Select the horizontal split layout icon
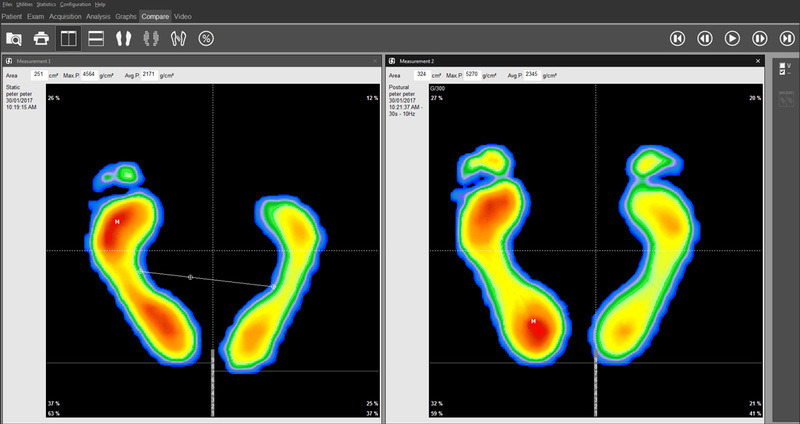 click(97, 38)
